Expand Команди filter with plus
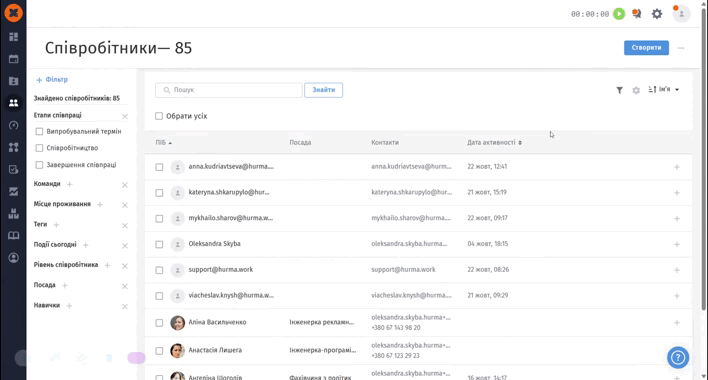 tap(70, 184)
